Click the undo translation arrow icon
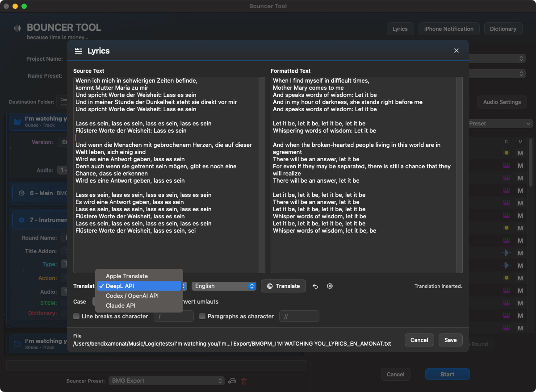The image size is (536, 392). [x=315, y=286]
